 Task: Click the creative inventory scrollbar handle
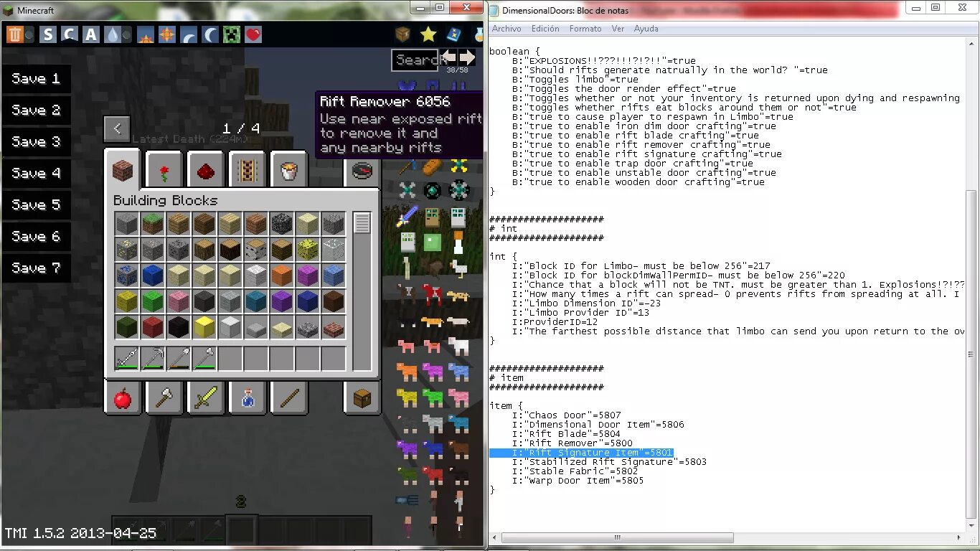click(x=362, y=223)
